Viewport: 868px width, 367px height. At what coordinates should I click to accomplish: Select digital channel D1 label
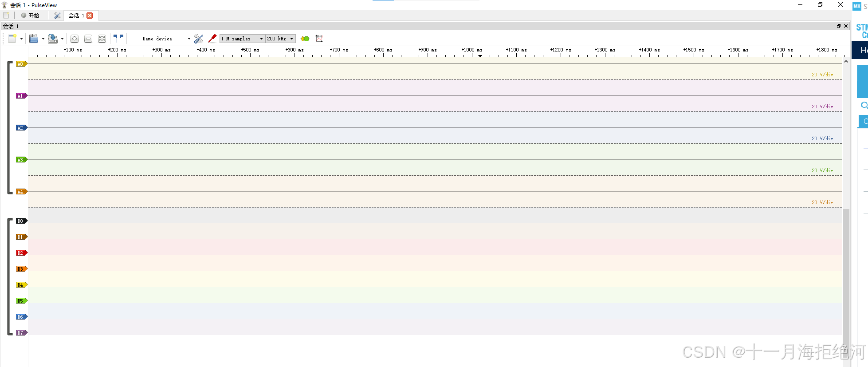coord(22,237)
